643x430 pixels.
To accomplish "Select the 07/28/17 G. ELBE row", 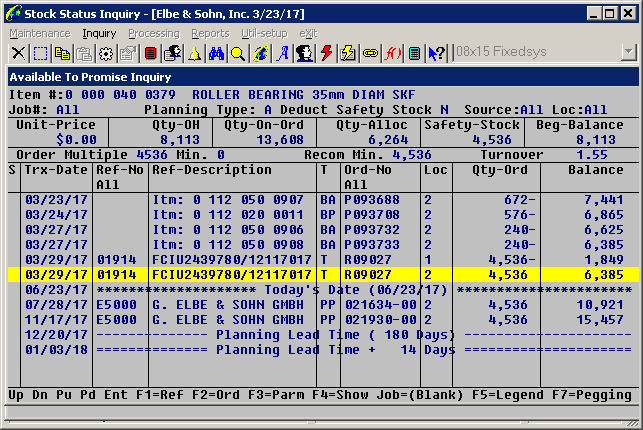I will [x=324, y=305].
